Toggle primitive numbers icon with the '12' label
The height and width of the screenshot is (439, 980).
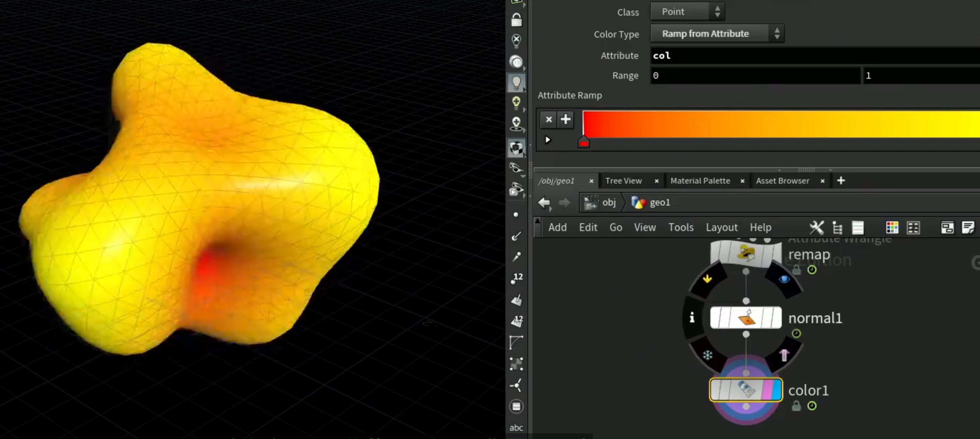(x=516, y=321)
